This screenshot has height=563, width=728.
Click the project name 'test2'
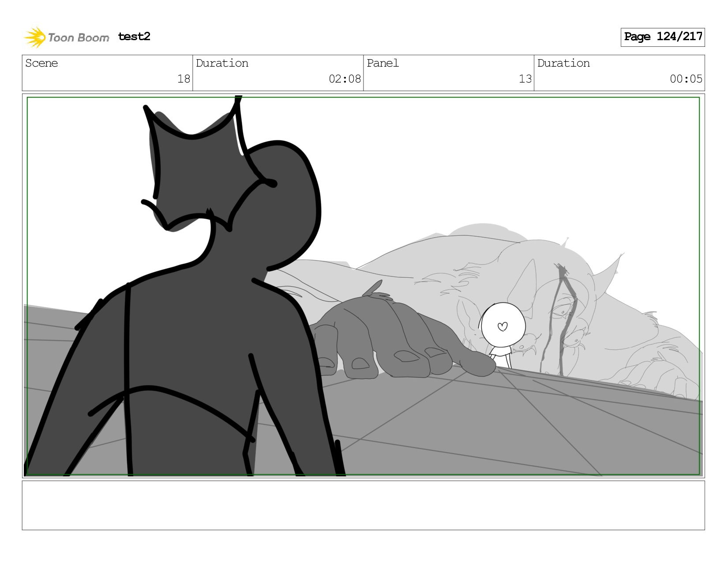134,37
